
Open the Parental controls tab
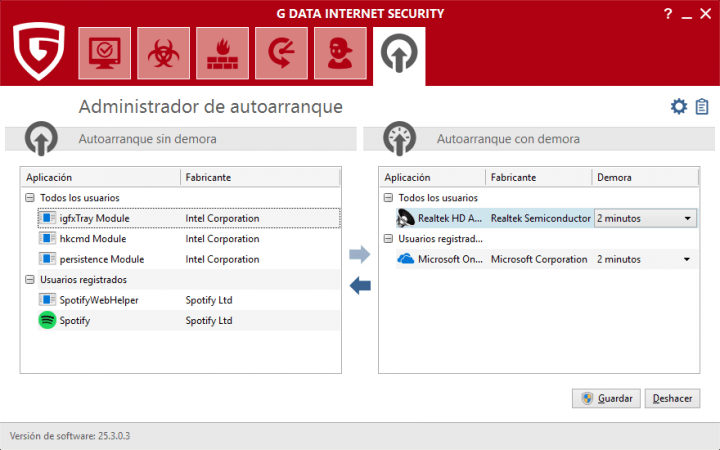point(340,53)
